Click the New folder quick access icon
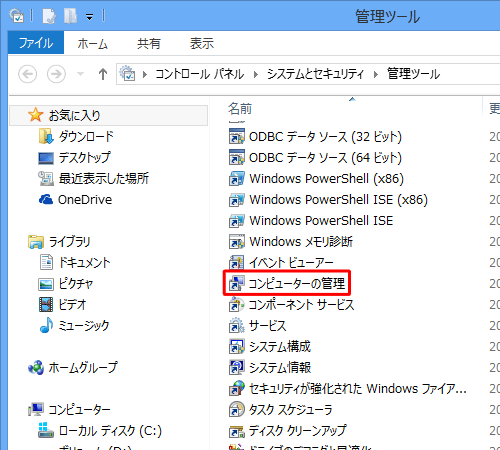 point(70,15)
